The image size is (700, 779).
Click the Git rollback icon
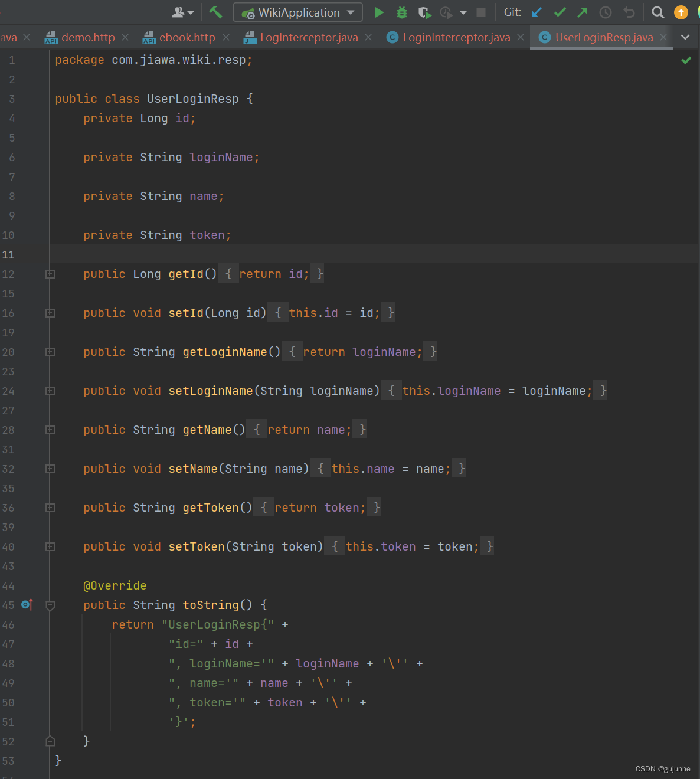629,12
